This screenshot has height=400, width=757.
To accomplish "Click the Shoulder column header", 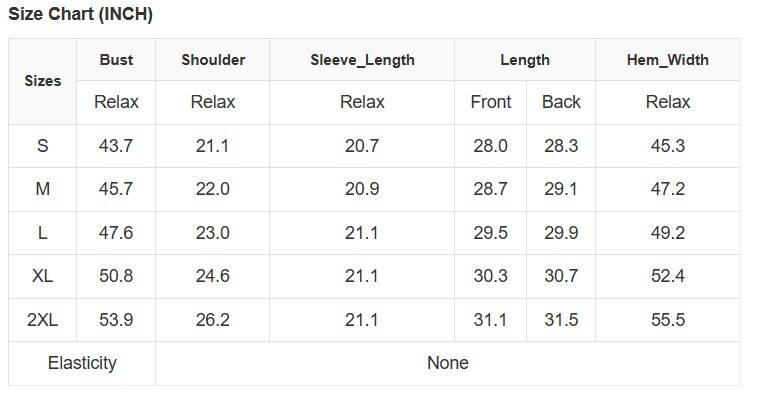I will (213, 60).
